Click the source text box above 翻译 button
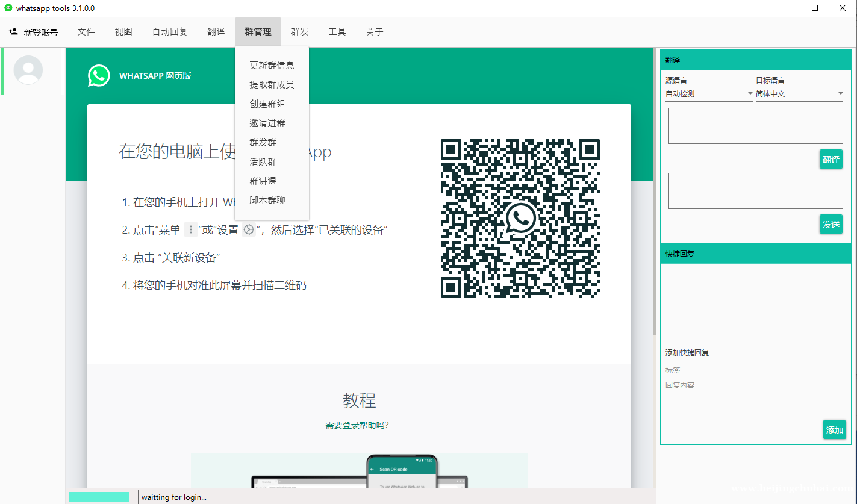The width and height of the screenshot is (857, 504). [755, 126]
